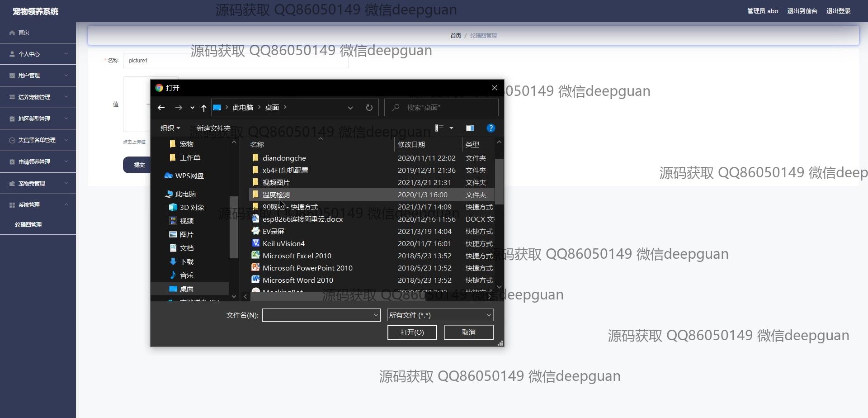
Task: Select the Keil uVision4 shortcut
Action: tap(283, 243)
